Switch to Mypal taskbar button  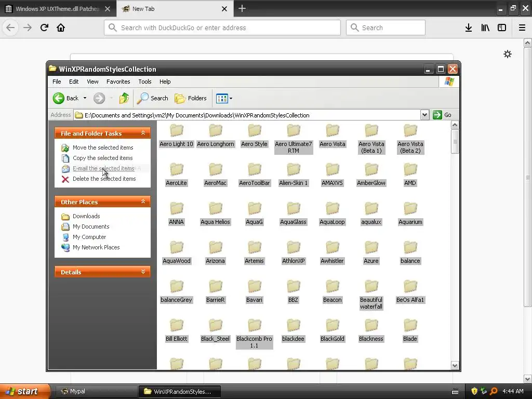(x=96, y=391)
